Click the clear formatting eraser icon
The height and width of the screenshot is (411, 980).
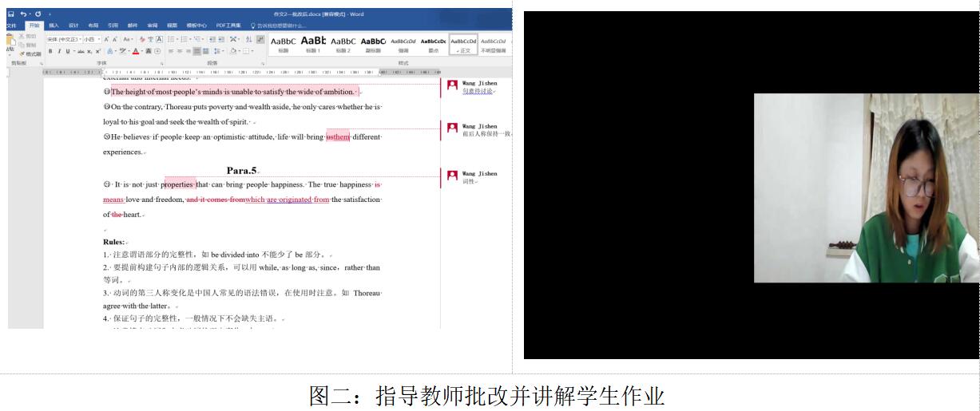pyautogui.click(x=141, y=39)
